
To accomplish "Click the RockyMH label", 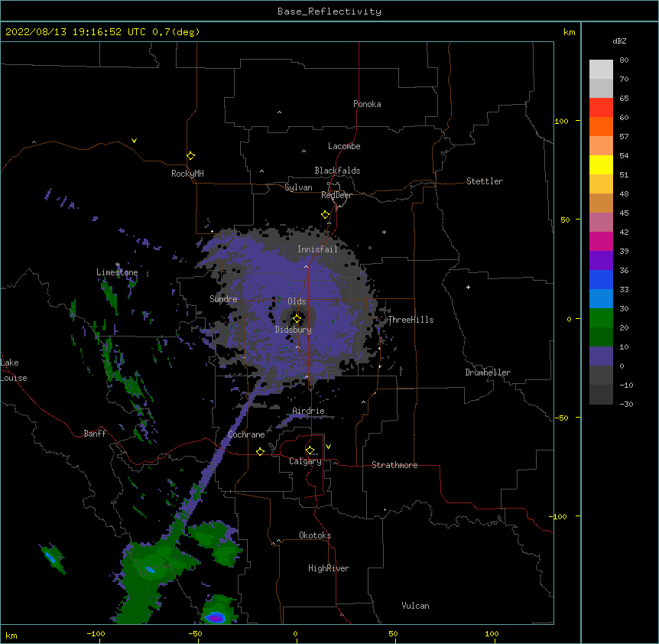I will 187,173.
